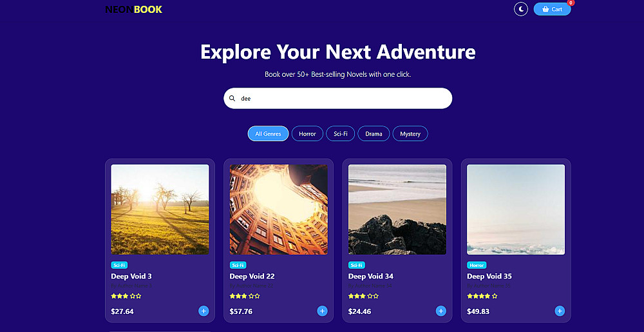
Task: Add Deep Void 3 to cart
Action: [x=204, y=311]
